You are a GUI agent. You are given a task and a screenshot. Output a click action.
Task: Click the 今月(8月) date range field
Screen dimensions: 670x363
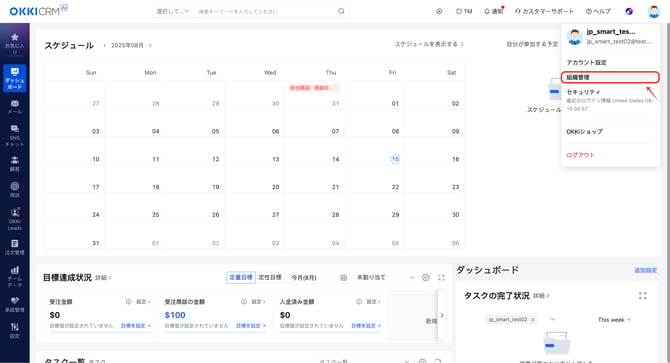point(319,277)
